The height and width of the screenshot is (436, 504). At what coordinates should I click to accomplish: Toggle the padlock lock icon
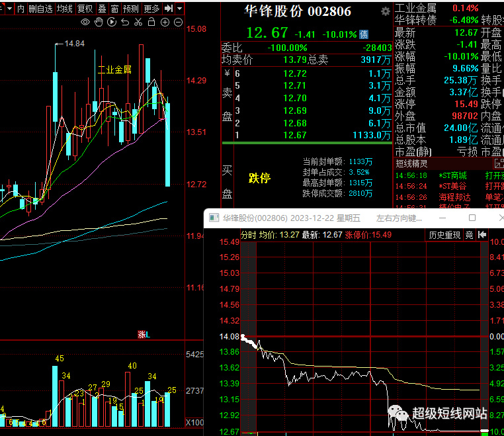tap(151, 22)
